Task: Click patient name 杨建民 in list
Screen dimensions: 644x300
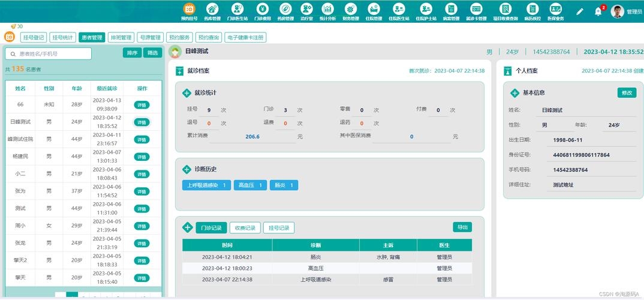Action: (x=20, y=157)
